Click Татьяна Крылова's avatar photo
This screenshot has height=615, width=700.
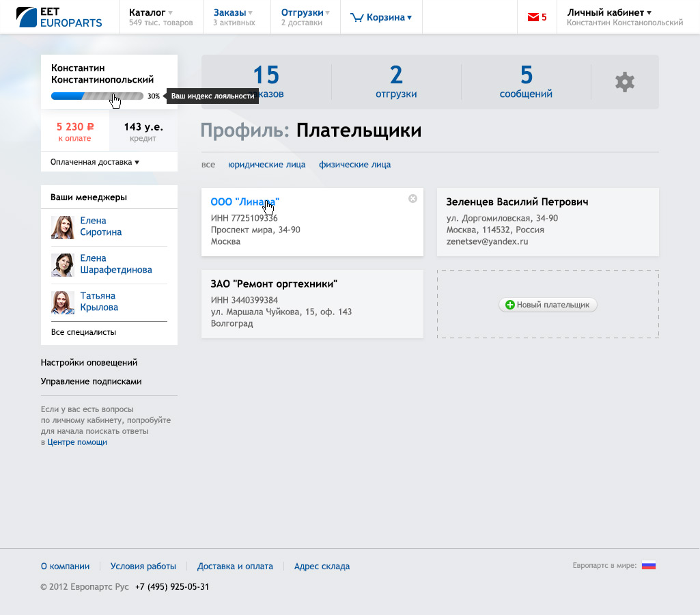pyautogui.click(x=63, y=302)
